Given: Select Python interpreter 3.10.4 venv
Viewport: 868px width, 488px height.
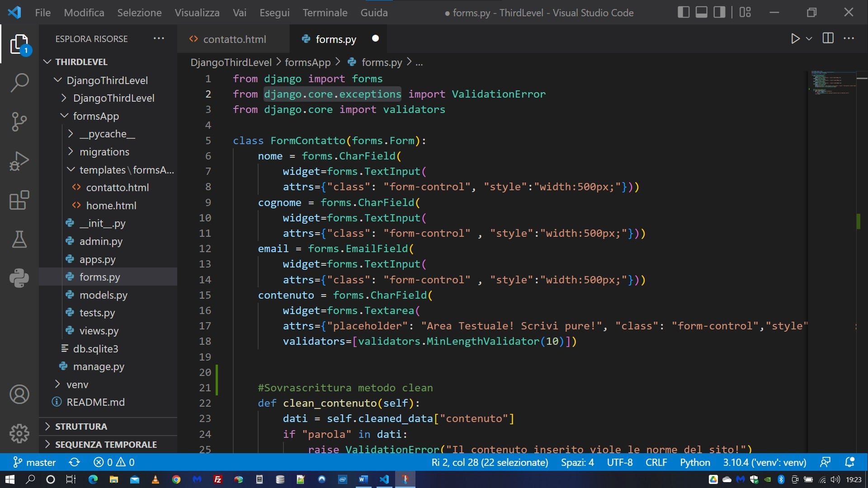Looking at the screenshot, I should (764, 462).
